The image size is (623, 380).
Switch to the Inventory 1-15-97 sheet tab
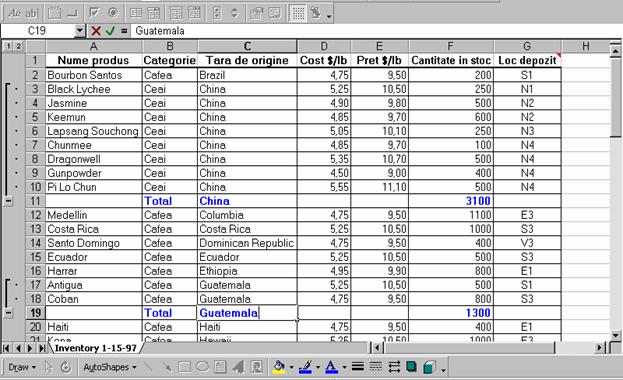pos(95,348)
